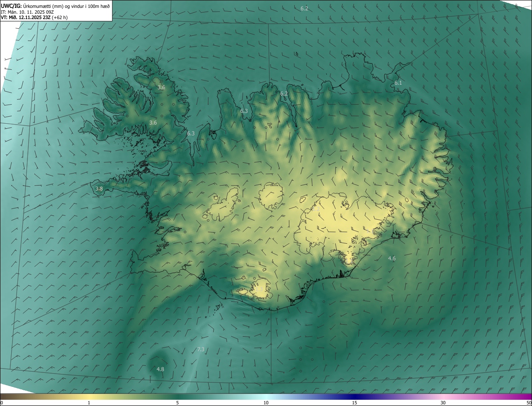Screen dimensions: 532x406
Task: Click the color scale tick label '30'
Action: pyautogui.click(x=443, y=403)
